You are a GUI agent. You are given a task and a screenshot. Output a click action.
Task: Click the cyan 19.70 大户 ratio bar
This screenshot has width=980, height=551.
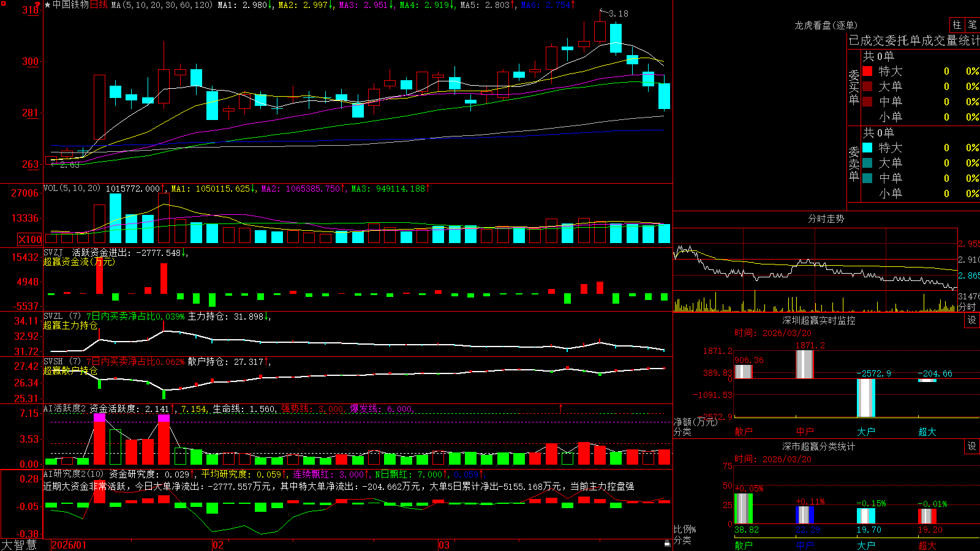865,516
